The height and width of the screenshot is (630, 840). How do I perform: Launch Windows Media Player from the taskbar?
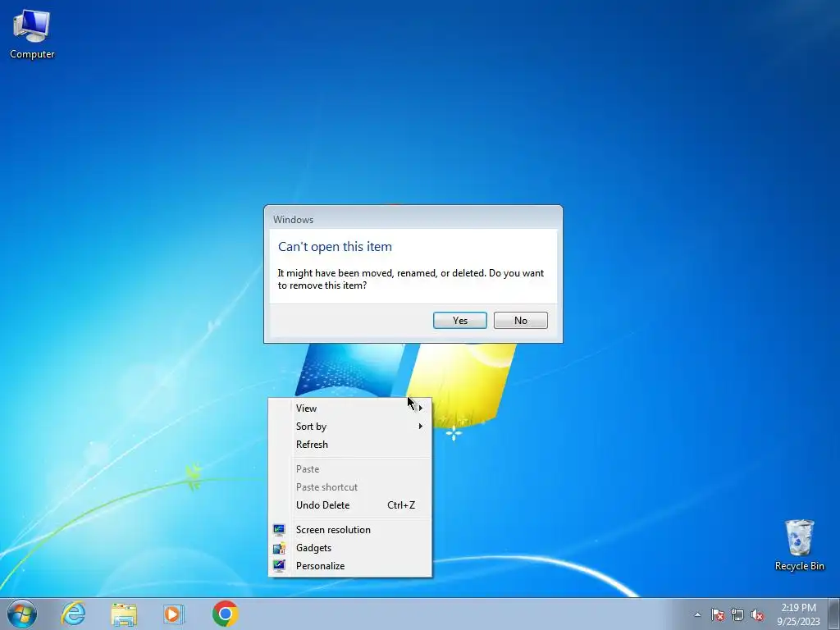coord(173,614)
